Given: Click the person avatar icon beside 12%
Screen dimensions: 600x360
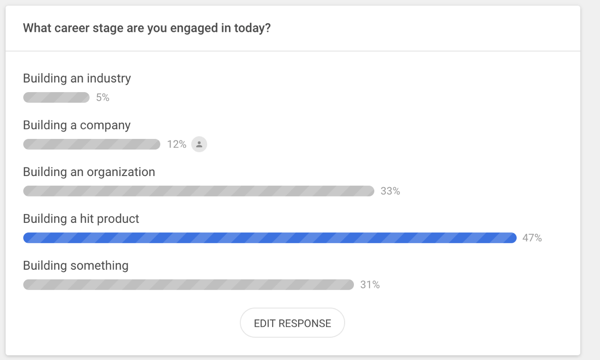Looking at the screenshot, I should 199,144.
